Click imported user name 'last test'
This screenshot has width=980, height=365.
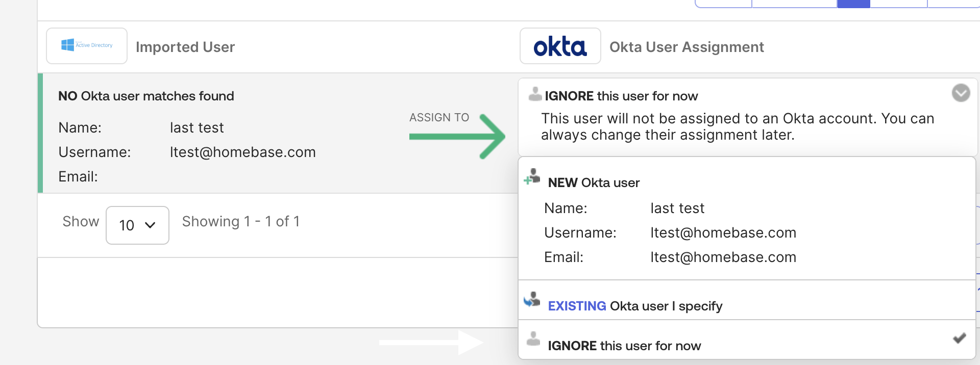197,127
